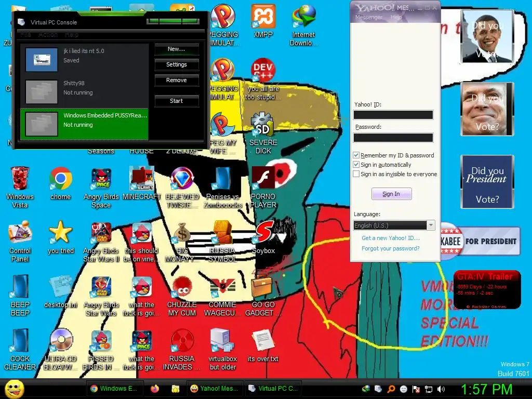
Task: Expand the Language dropdown in Yahoo Messenger
Action: (431, 225)
